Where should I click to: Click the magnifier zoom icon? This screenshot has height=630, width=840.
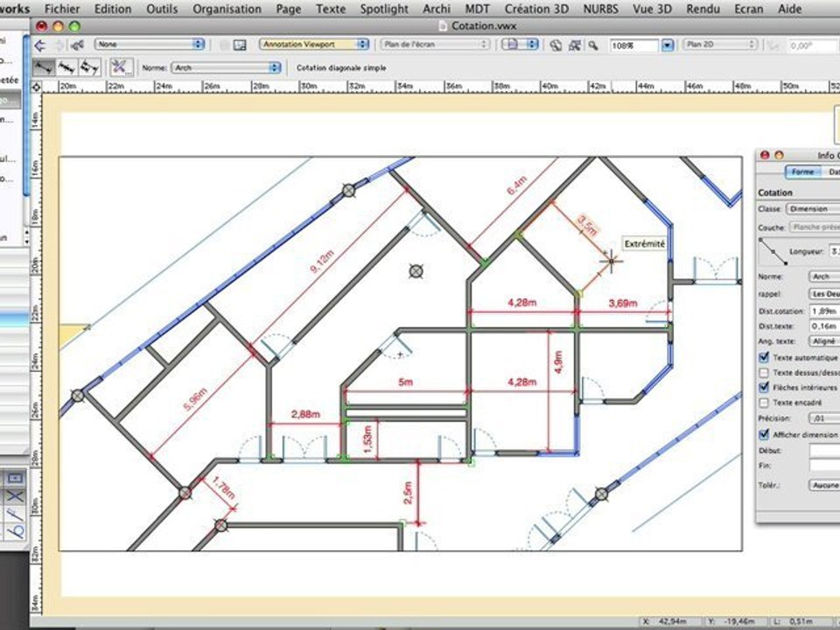point(593,45)
